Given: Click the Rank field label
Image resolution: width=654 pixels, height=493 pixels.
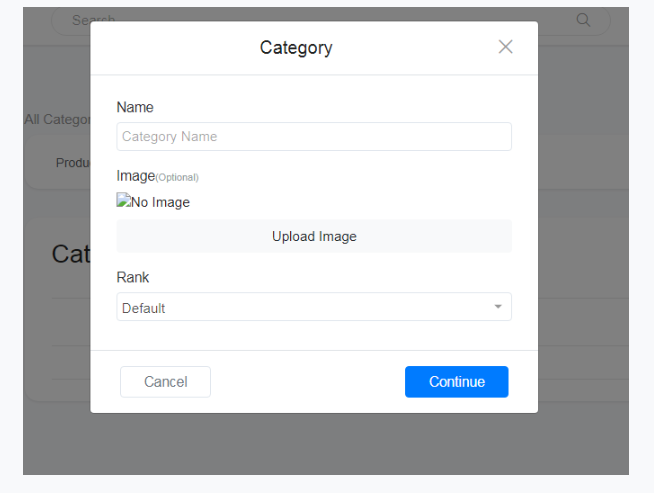Looking at the screenshot, I should (133, 277).
